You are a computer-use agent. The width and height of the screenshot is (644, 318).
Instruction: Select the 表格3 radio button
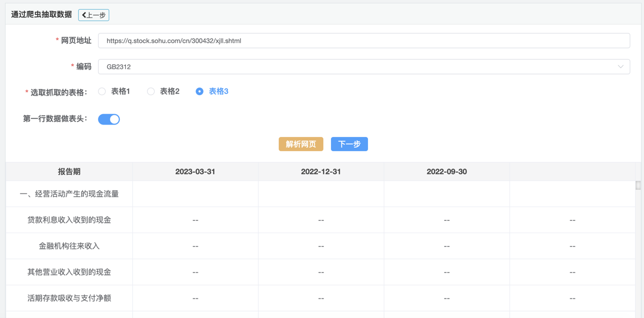pos(200,91)
